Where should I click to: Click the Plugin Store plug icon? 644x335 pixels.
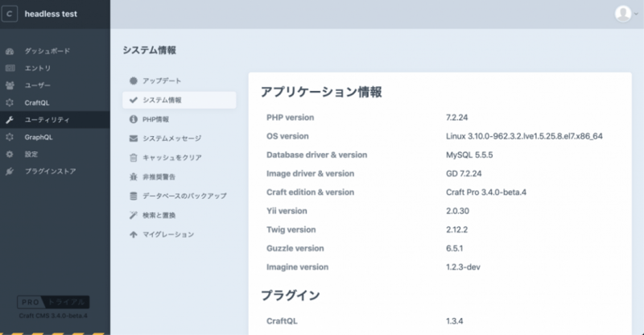pyautogui.click(x=10, y=172)
